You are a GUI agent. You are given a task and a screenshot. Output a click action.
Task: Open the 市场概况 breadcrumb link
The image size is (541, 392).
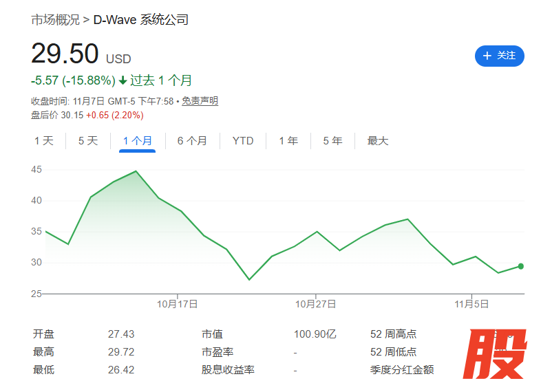pos(55,20)
